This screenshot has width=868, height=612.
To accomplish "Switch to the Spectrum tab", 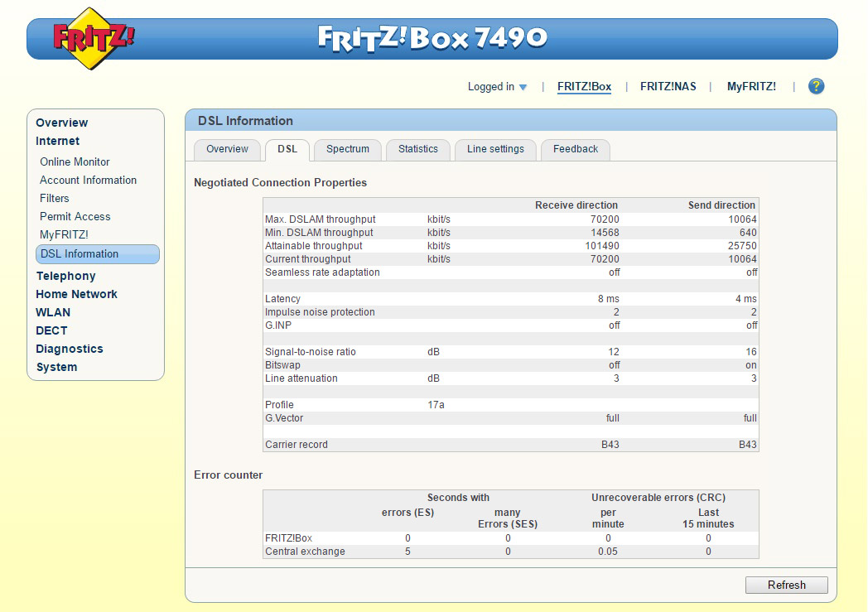I will (x=347, y=149).
